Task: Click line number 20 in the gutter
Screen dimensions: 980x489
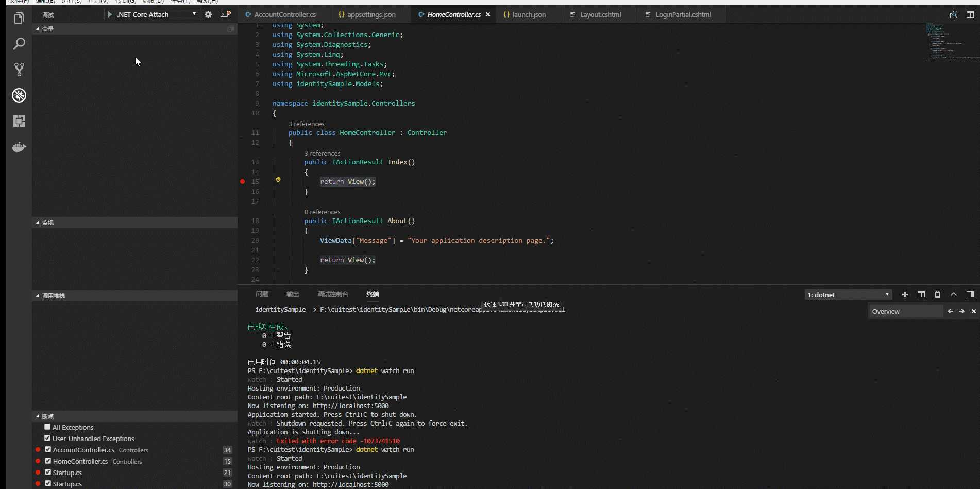Action: click(x=255, y=241)
